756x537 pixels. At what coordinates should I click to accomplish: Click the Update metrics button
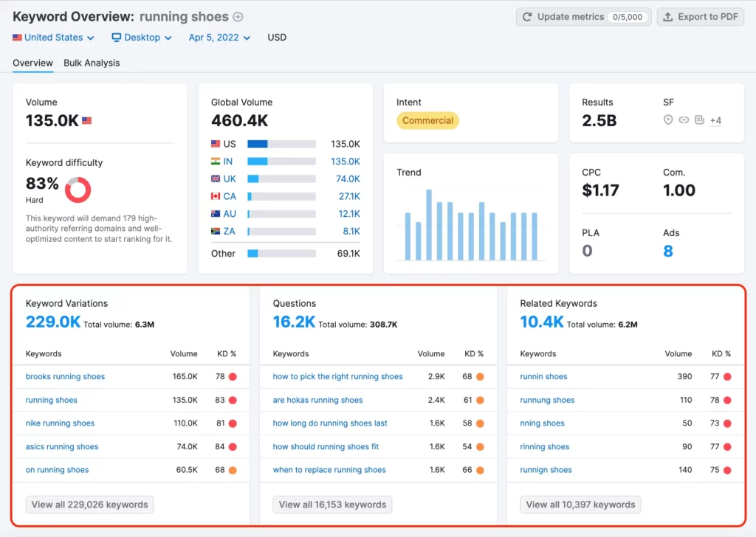tap(583, 17)
